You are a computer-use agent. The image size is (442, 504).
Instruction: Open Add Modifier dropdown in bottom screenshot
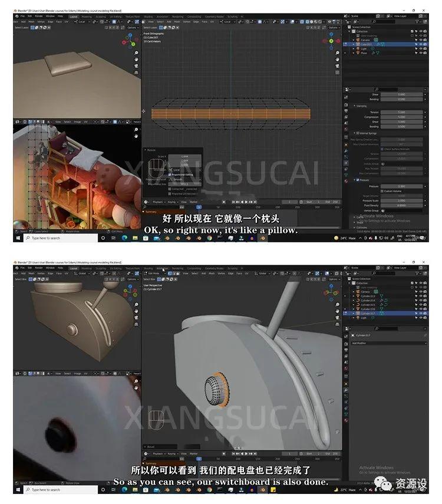pyautogui.click(x=388, y=343)
